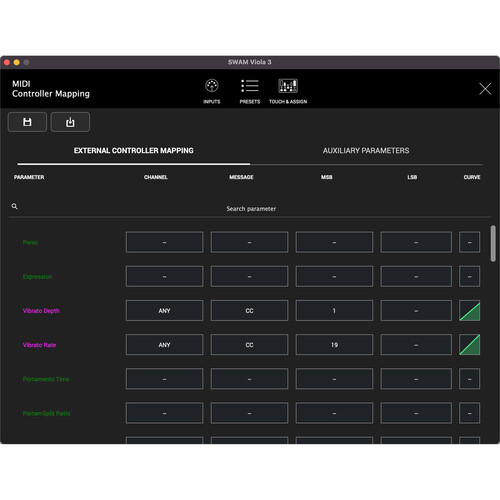Open the MIDI Inputs settings icon
This screenshot has height=500, width=500.
coord(212,86)
